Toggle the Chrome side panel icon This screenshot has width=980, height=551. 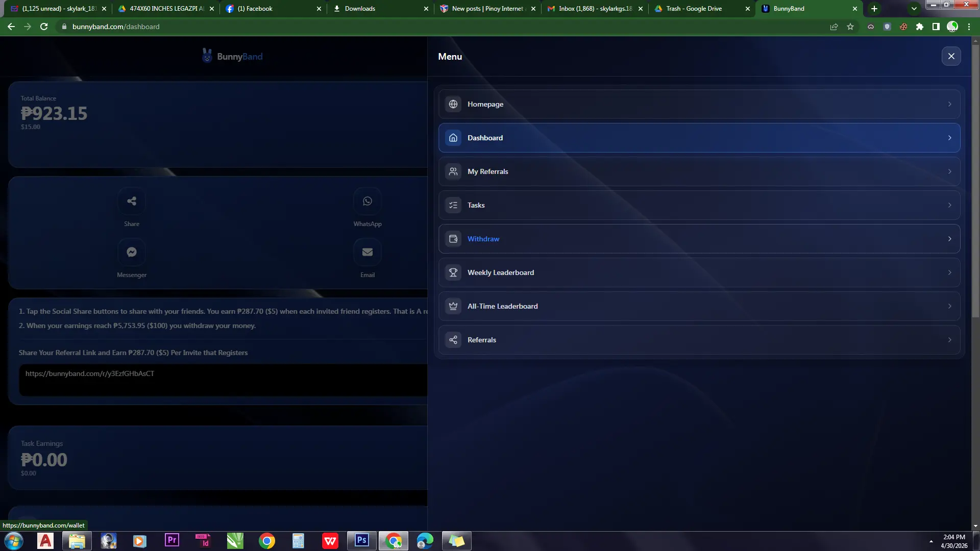tap(936, 27)
